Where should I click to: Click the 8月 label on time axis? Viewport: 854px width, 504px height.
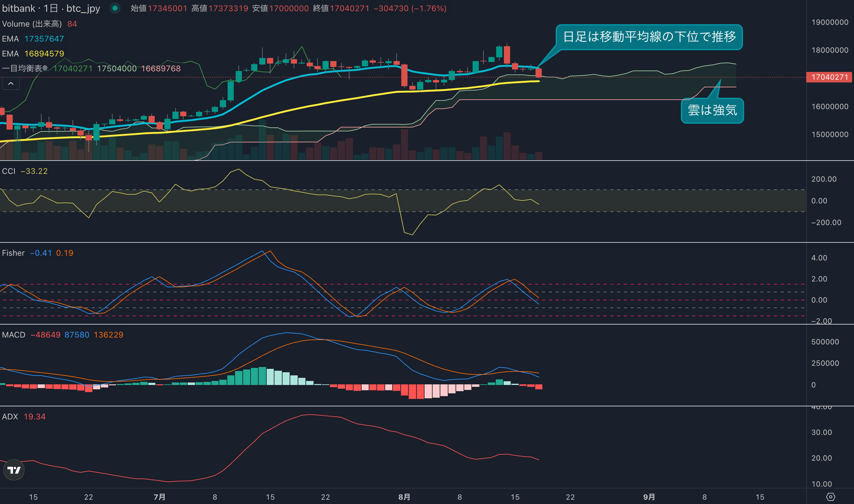pos(404,497)
